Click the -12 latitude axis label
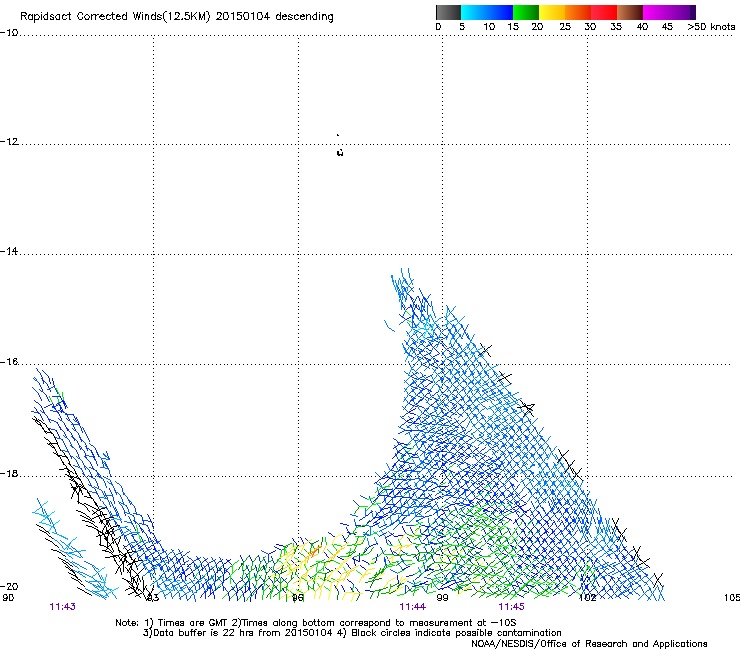This screenshot has height=650, width=740. coord(9,142)
